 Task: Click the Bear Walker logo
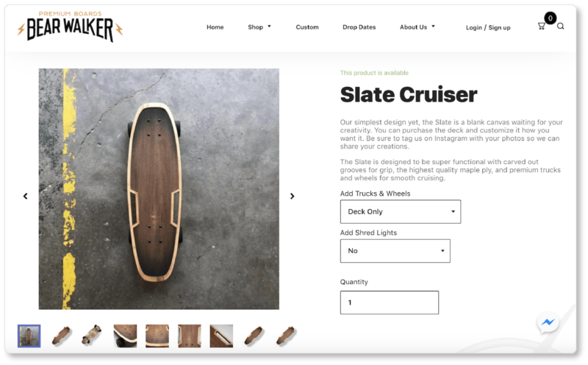[70, 27]
